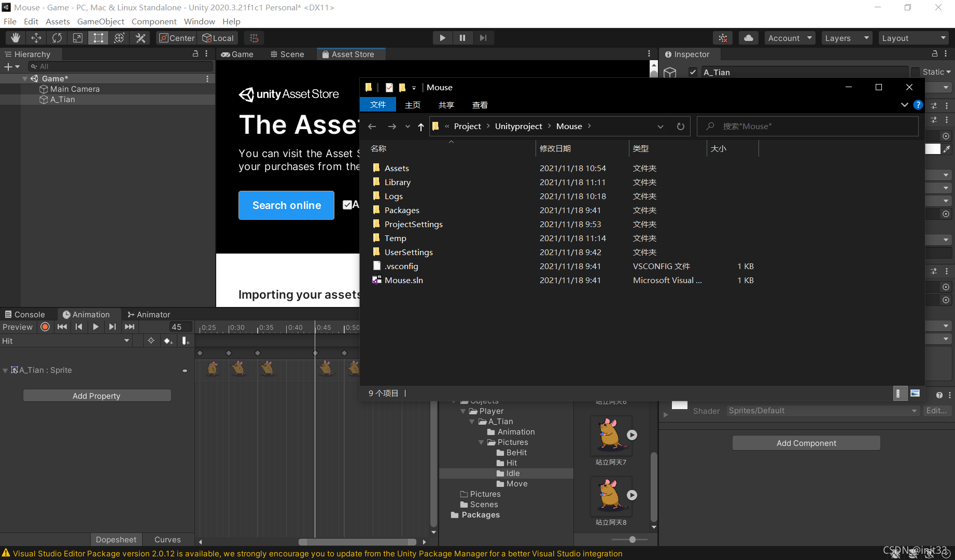The image size is (955, 560).
Task: Pause the game with Pause button
Action: pos(462,38)
